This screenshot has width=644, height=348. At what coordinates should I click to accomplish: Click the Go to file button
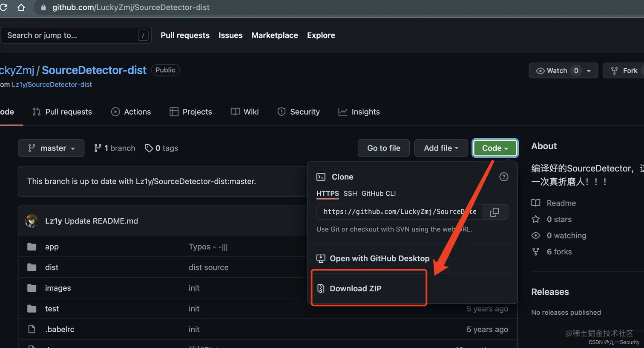point(384,148)
